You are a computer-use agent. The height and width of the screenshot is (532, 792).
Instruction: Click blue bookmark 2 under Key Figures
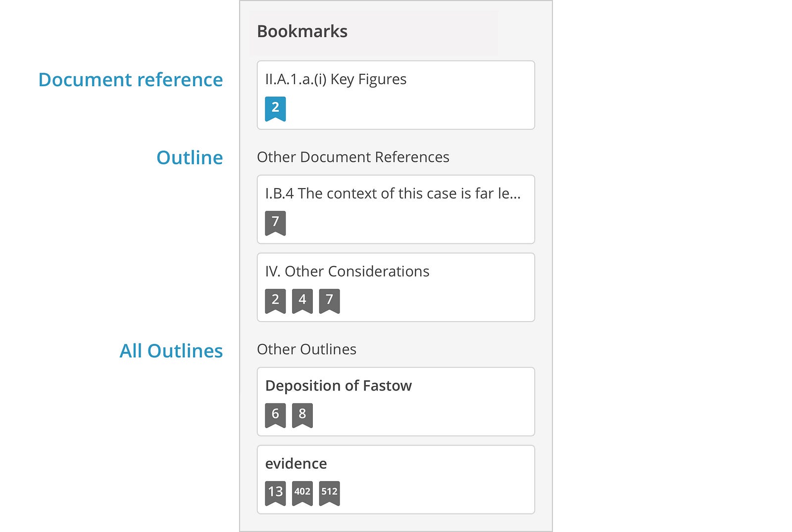tap(275, 108)
